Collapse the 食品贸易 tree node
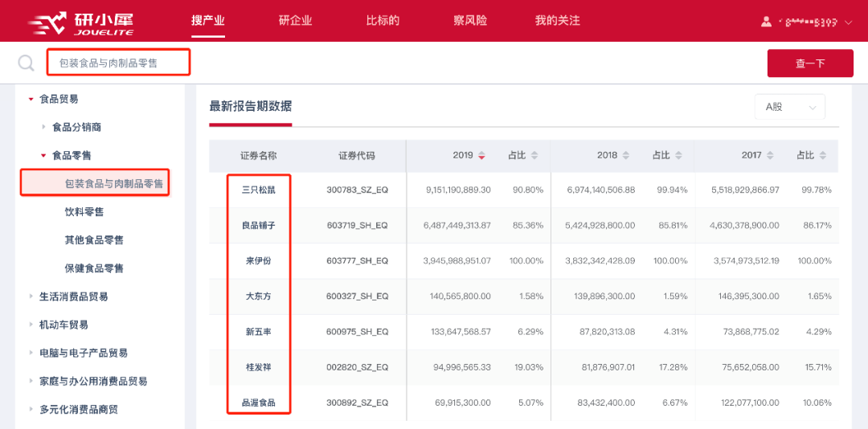The width and height of the screenshot is (868, 429). pyautogui.click(x=31, y=99)
